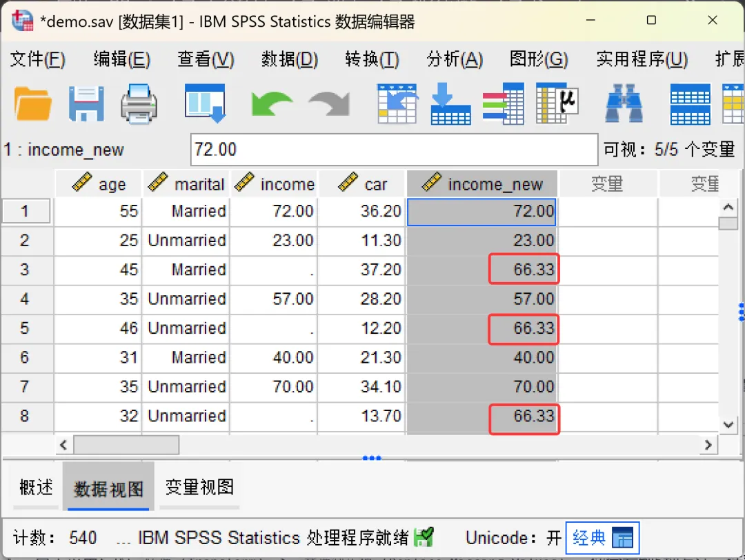This screenshot has width=745, height=560.
Task: Open the 文件(F) menu
Action: point(37,59)
